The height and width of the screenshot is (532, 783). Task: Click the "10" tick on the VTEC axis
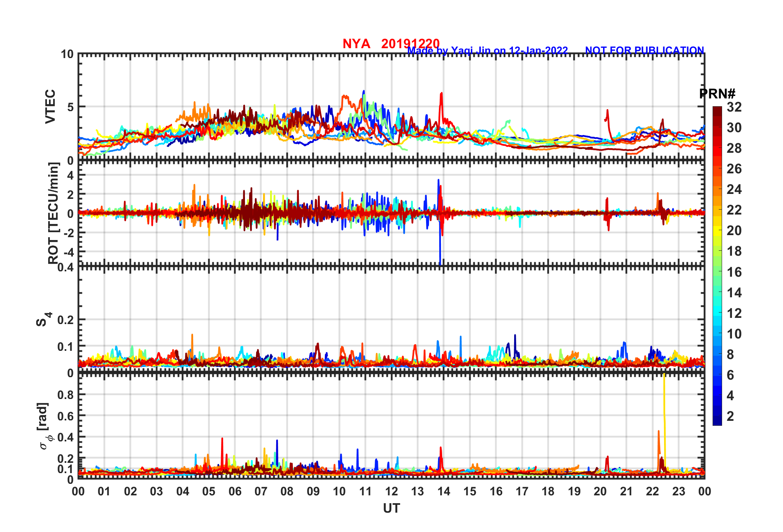(x=67, y=54)
